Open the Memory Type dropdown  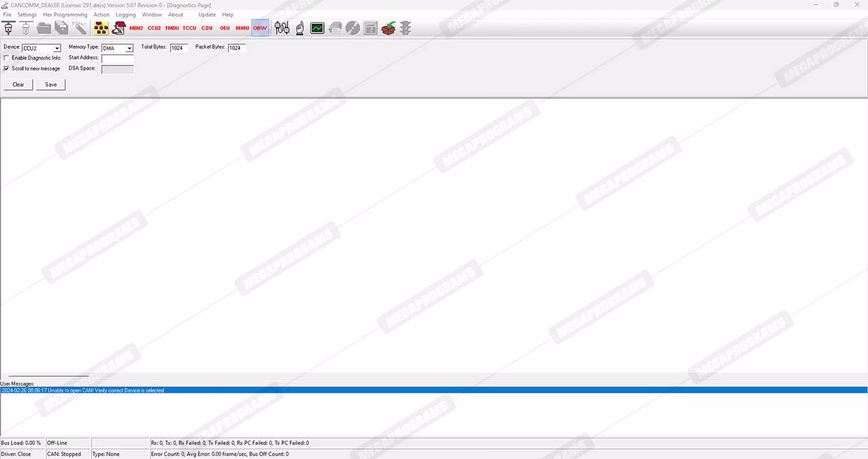point(130,48)
